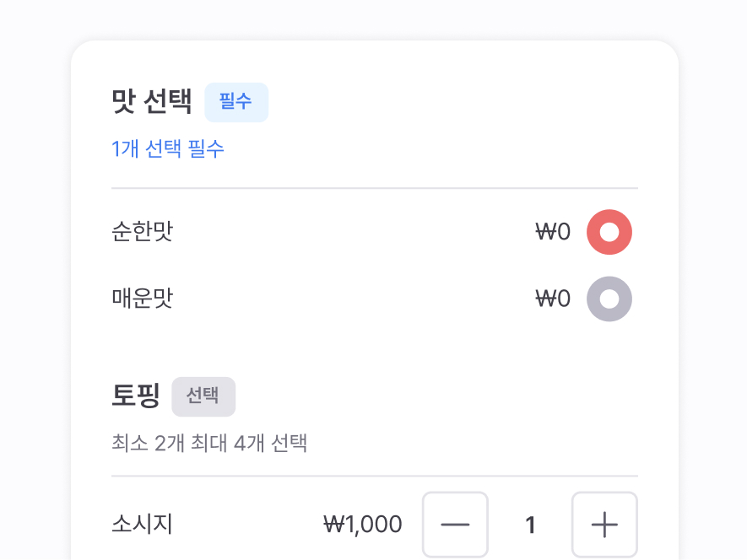This screenshot has height=560, width=747.
Task: Click the 토핑 section heading
Action: click(136, 396)
